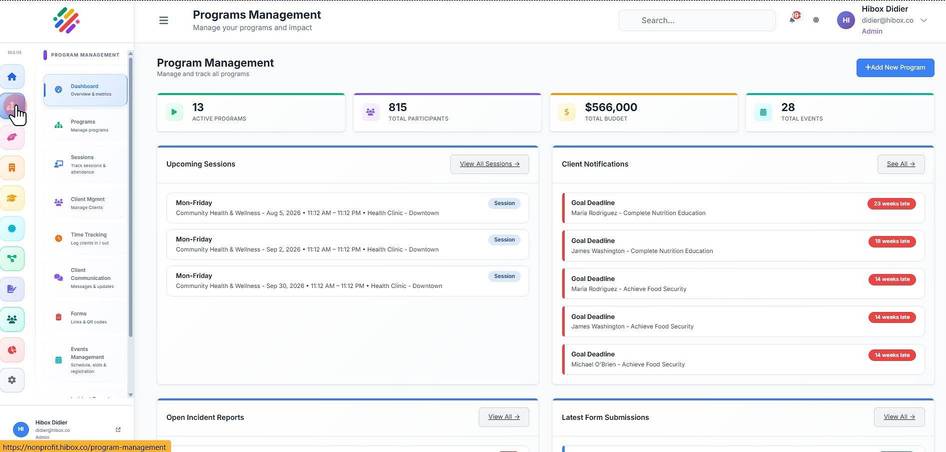
Task: Click the $566,000 Total Budget value
Action: [611, 107]
